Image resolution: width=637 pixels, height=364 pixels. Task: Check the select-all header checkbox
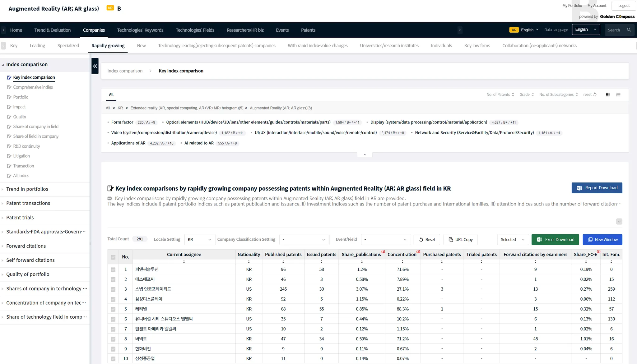click(113, 257)
